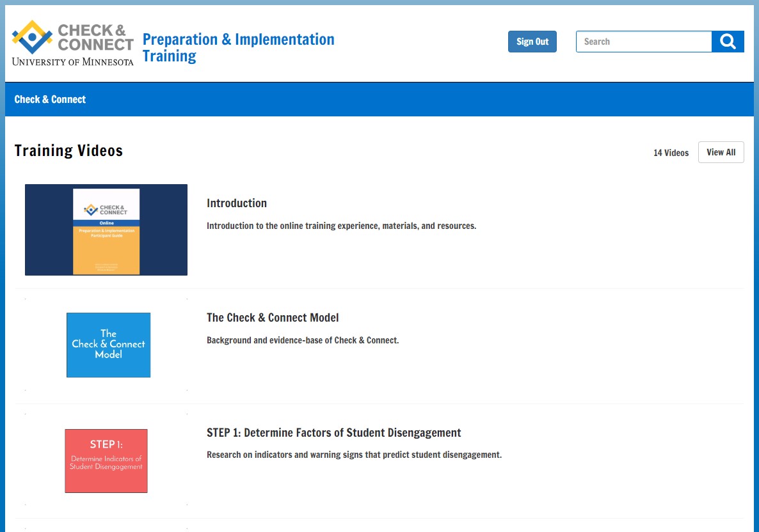Click the View All button
The image size is (759, 532).
pyautogui.click(x=721, y=152)
